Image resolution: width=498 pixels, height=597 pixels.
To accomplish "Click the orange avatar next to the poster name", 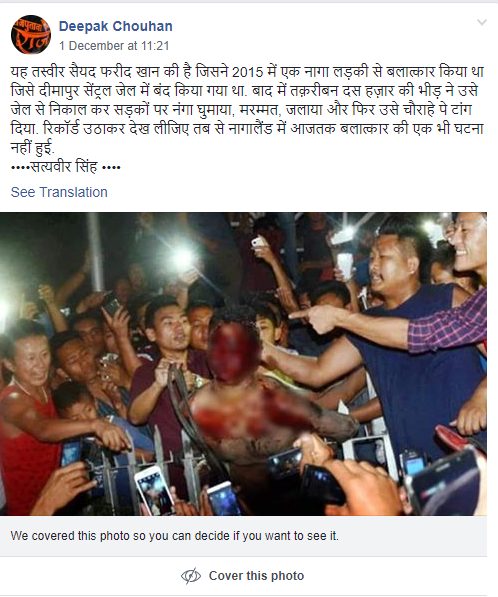I will tap(31, 34).
